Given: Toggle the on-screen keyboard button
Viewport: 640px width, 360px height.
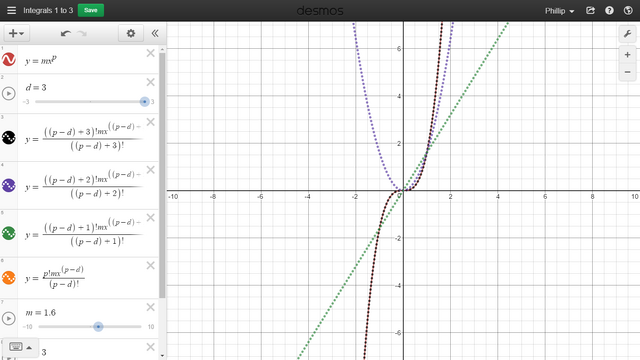Looking at the screenshot, I should coord(16,347).
